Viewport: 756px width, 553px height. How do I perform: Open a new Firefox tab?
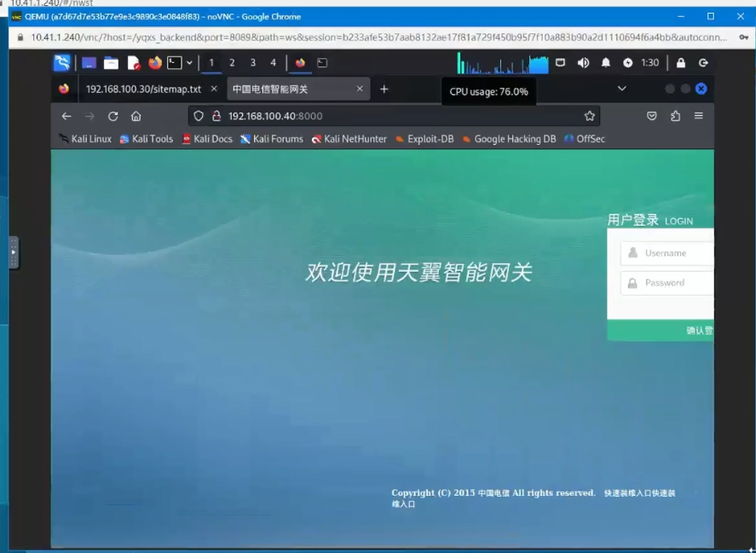(384, 89)
